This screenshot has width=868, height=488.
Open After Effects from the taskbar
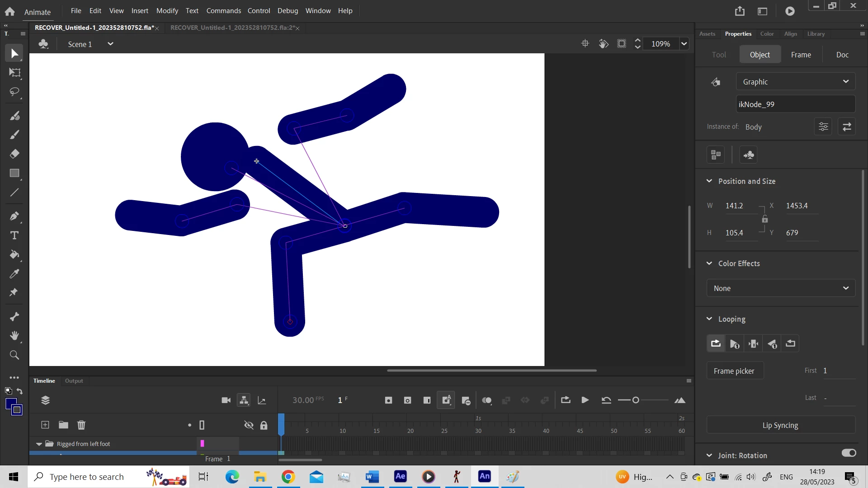pyautogui.click(x=401, y=477)
